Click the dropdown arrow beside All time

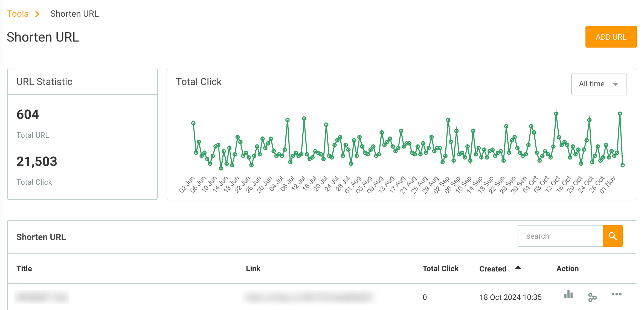[x=616, y=84]
